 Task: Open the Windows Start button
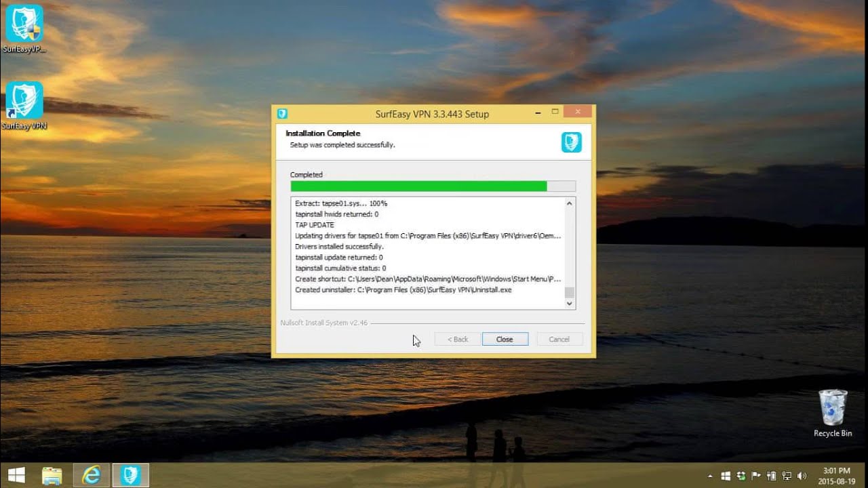[16, 475]
